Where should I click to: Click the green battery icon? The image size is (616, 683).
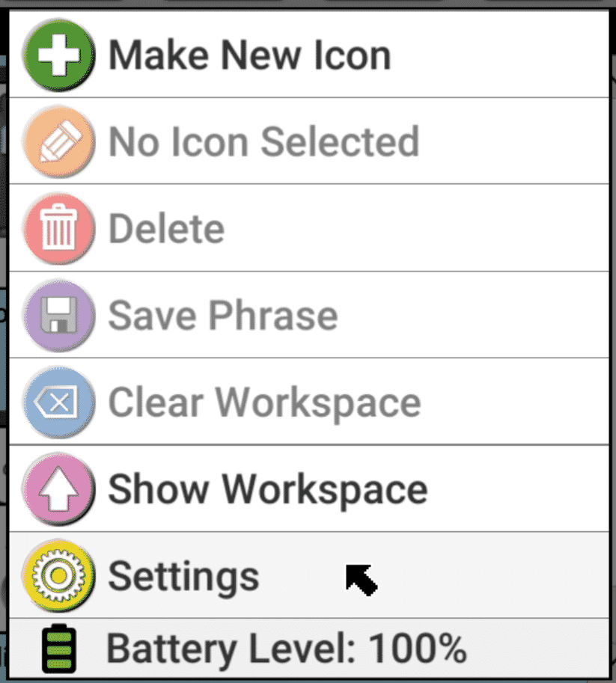coord(59,649)
